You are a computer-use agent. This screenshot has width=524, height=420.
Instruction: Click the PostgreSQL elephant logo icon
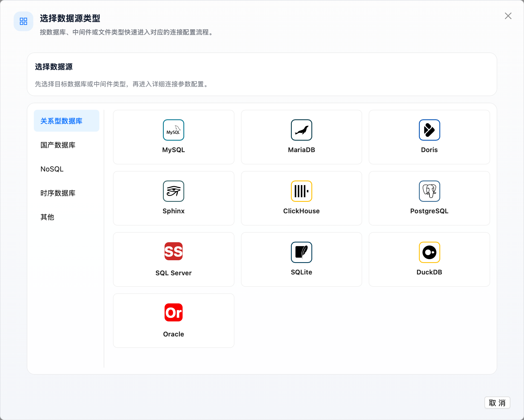(429, 191)
